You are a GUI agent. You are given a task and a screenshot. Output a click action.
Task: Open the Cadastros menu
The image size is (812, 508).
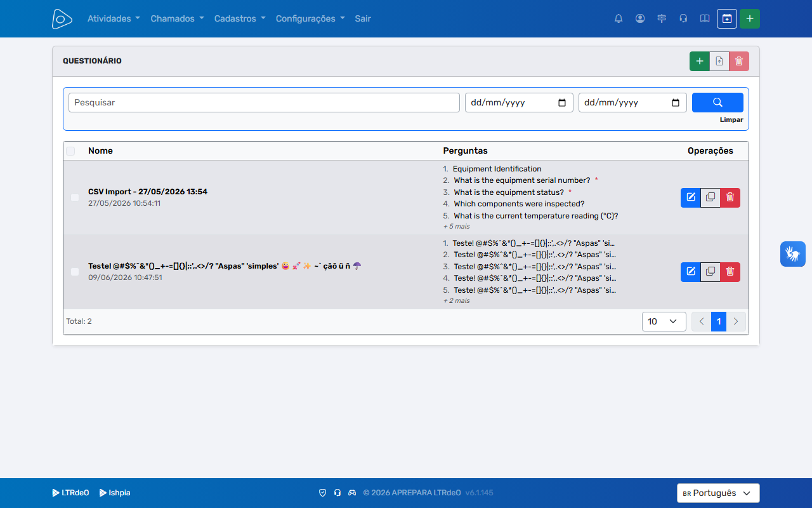tap(240, 18)
